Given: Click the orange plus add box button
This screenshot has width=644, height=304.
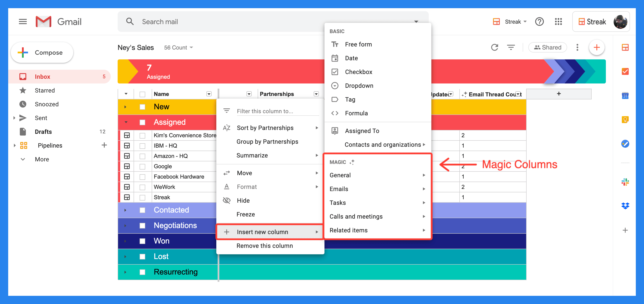Looking at the screenshot, I should (596, 47).
